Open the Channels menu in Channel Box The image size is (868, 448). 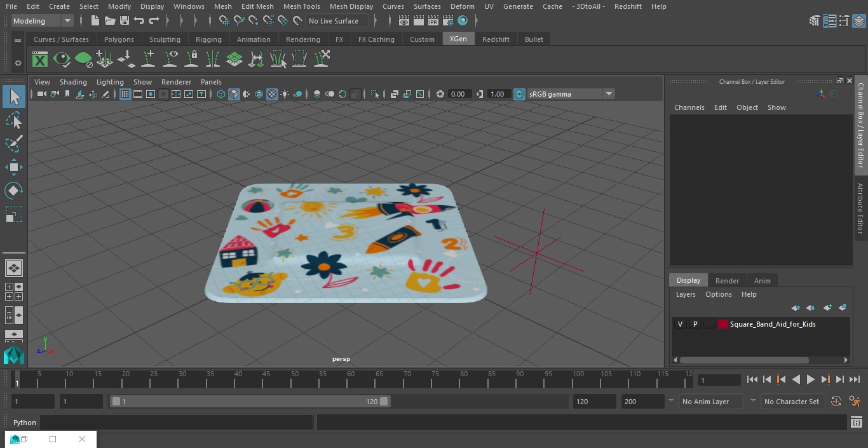point(689,107)
